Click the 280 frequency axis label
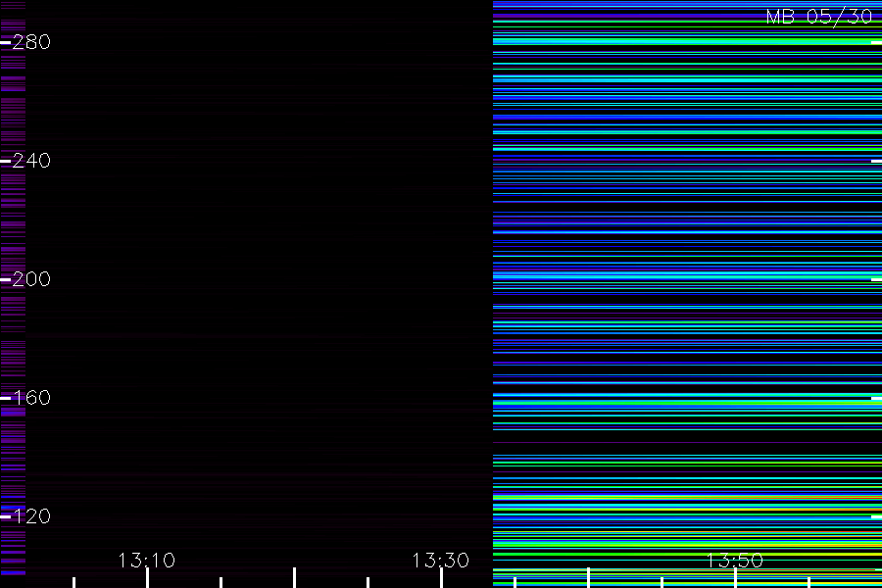Screen dimensions: 882x588 [x=31, y=42]
